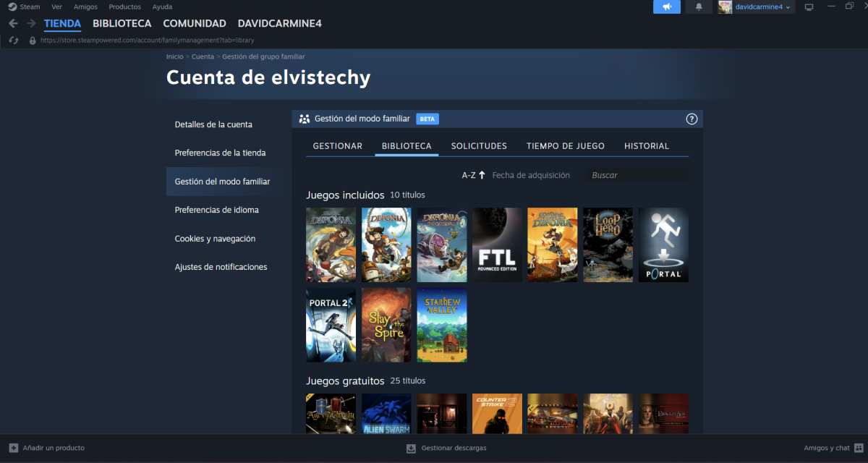Click the Cuenta breadcrumb link
Screen dimensions: 868x463
(x=203, y=56)
